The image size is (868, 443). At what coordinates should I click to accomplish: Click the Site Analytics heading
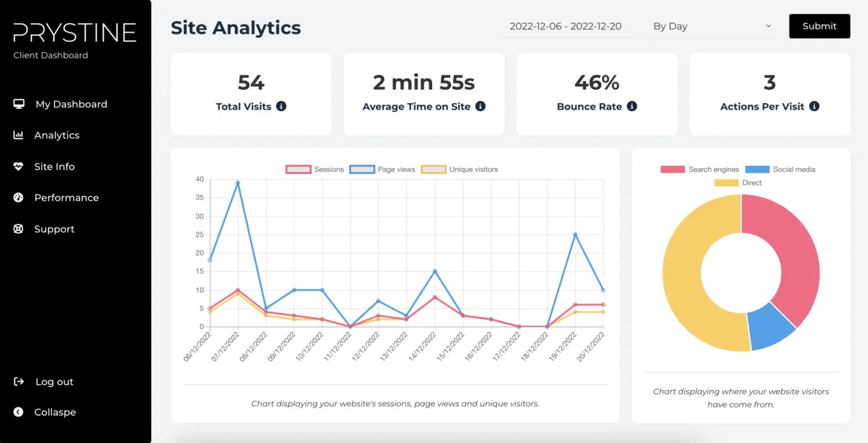coord(236,28)
